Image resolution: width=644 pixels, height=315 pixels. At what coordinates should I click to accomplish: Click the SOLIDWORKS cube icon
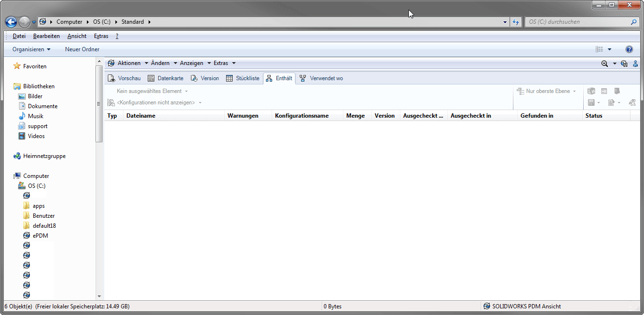point(591,91)
